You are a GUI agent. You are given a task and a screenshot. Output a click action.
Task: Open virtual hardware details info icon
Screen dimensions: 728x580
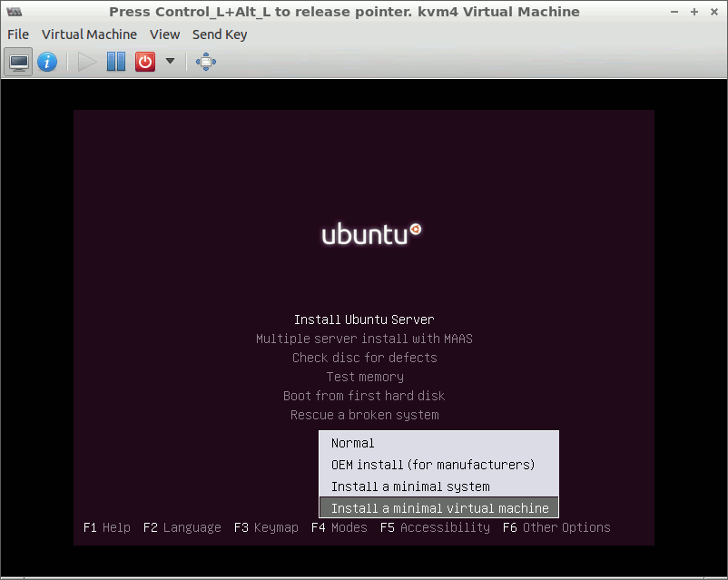tap(47, 62)
